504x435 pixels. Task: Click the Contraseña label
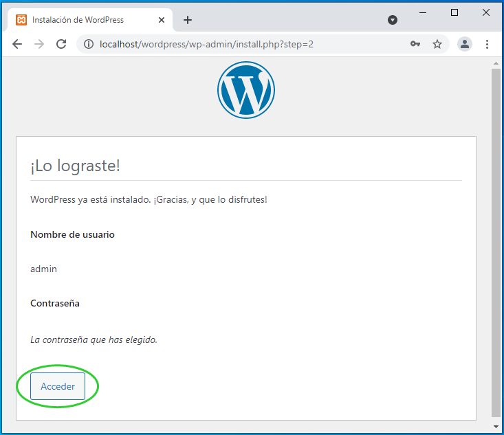click(x=54, y=303)
